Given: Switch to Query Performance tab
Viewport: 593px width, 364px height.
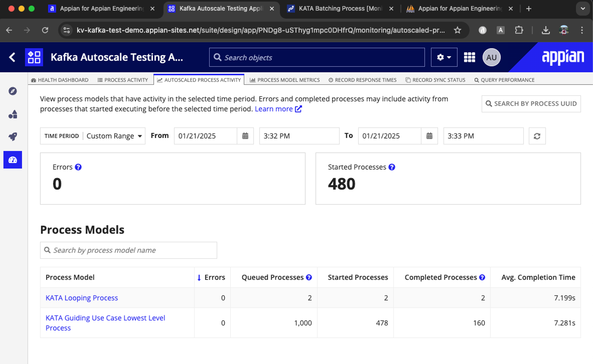Looking at the screenshot, I should [x=504, y=80].
